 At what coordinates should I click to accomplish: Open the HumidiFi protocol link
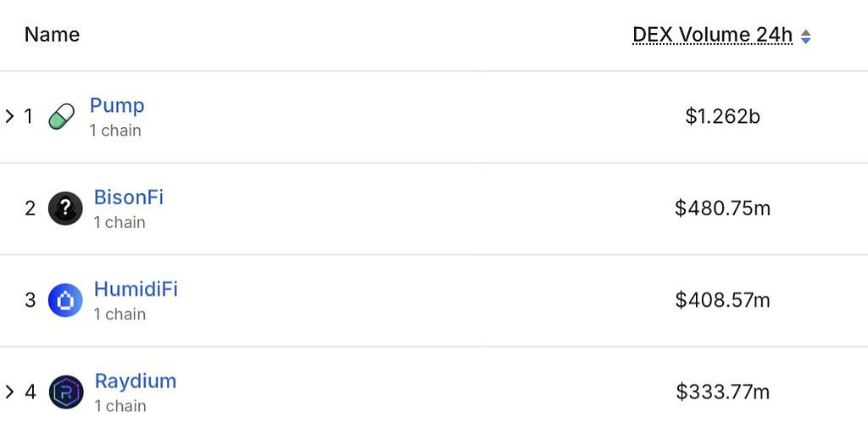click(x=136, y=289)
